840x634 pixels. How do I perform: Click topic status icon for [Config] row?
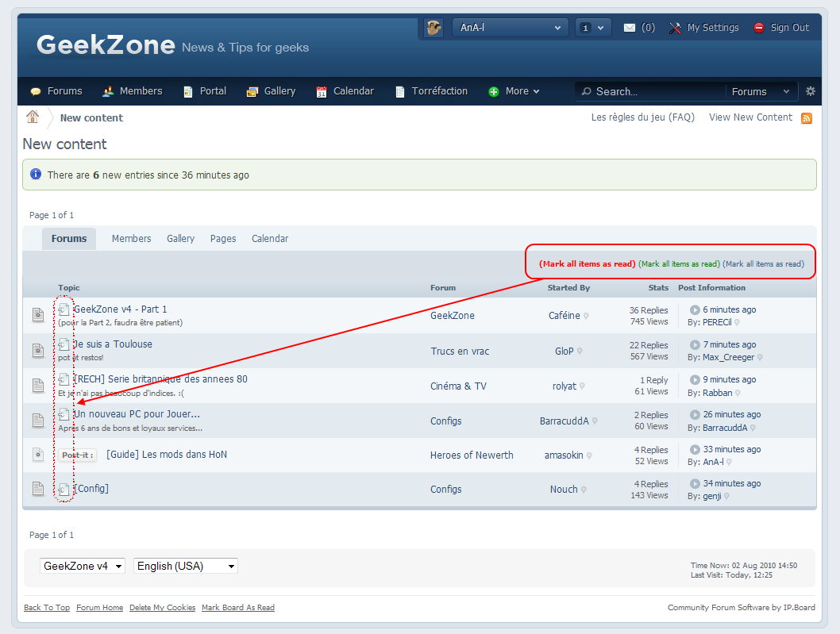tap(38, 488)
